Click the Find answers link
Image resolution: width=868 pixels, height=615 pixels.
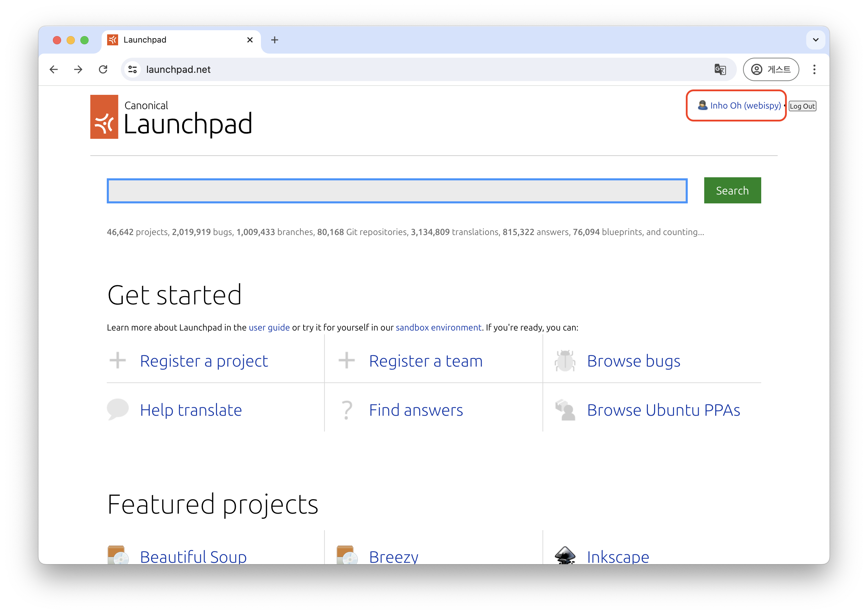pyautogui.click(x=416, y=410)
